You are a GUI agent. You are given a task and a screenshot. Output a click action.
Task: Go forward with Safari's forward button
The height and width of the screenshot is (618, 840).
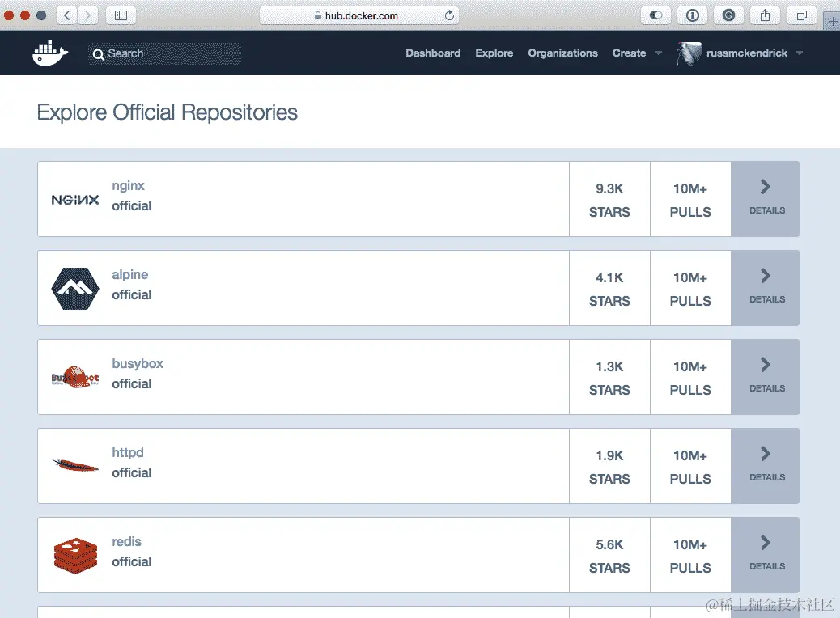[87, 15]
